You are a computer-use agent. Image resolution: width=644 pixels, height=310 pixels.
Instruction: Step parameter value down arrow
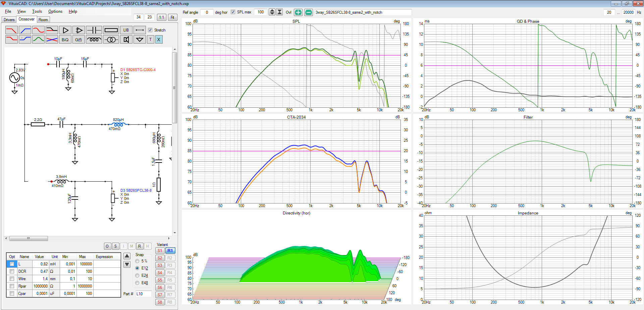(127, 264)
